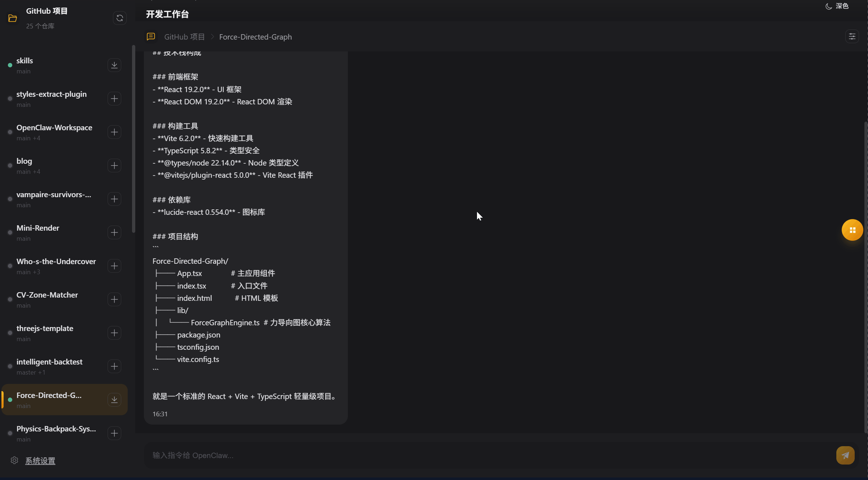
Task: Click the @types/node 22.14.0 line
Action: [226, 163]
